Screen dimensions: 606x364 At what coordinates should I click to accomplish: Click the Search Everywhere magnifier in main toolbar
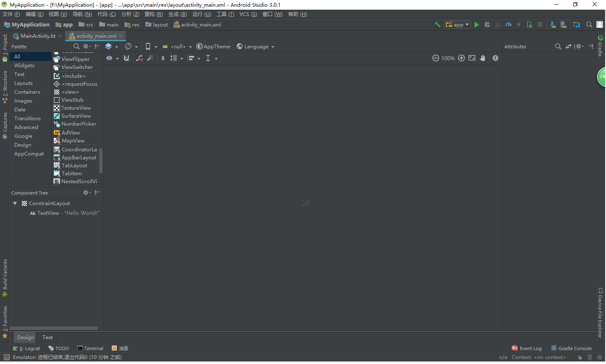589,25
